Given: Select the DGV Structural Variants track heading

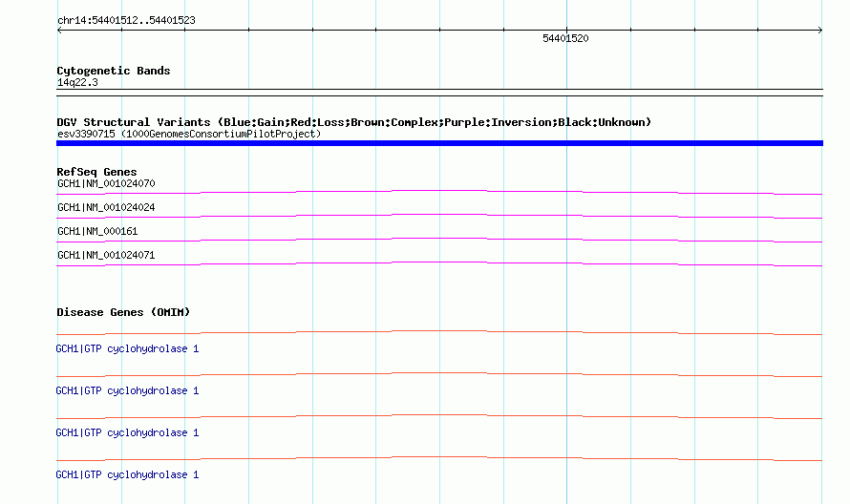Looking at the screenshot, I should tap(354, 122).
